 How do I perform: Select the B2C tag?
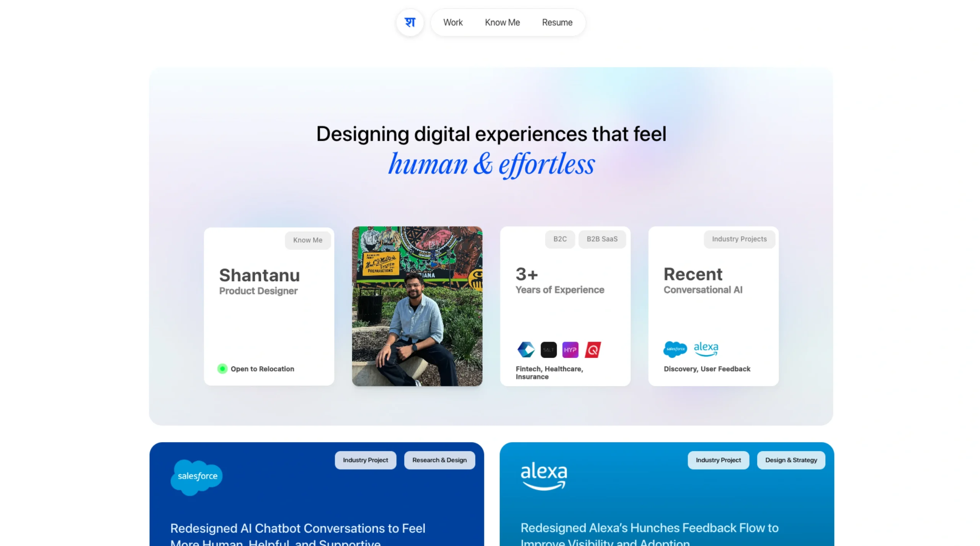(x=560, y=239)
